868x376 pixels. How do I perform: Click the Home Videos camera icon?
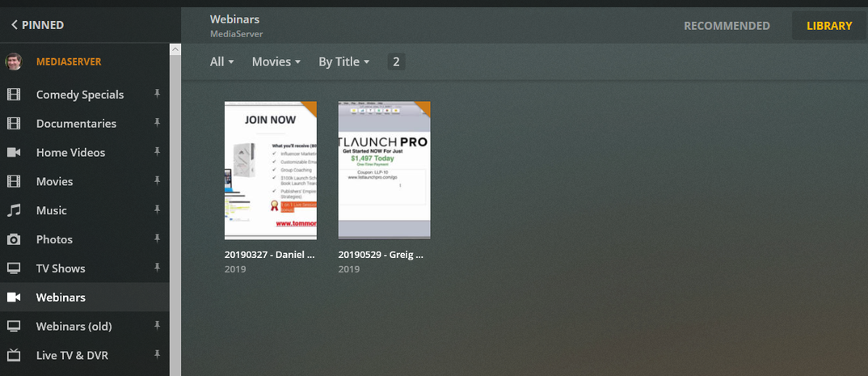(x=14, y=152)
